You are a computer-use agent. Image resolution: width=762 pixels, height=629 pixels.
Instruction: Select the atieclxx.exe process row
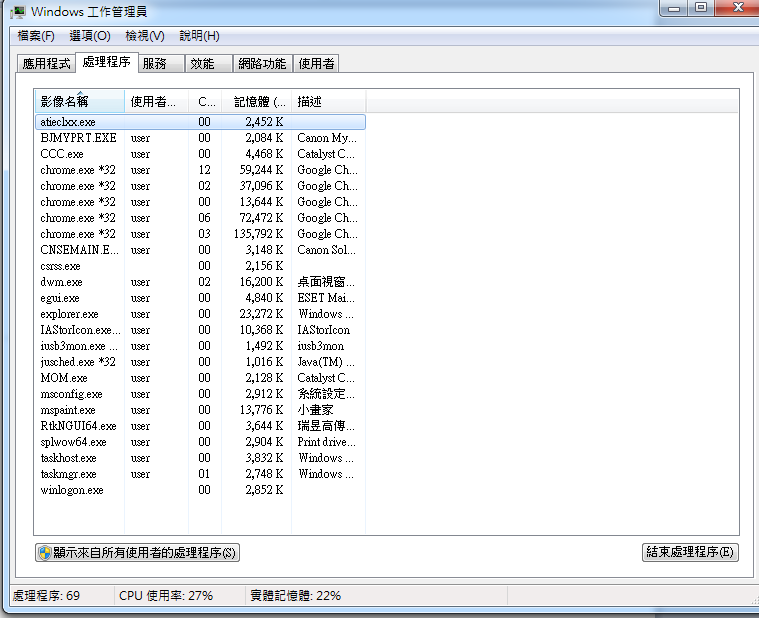pyautogui.click(x=200, y=122)
